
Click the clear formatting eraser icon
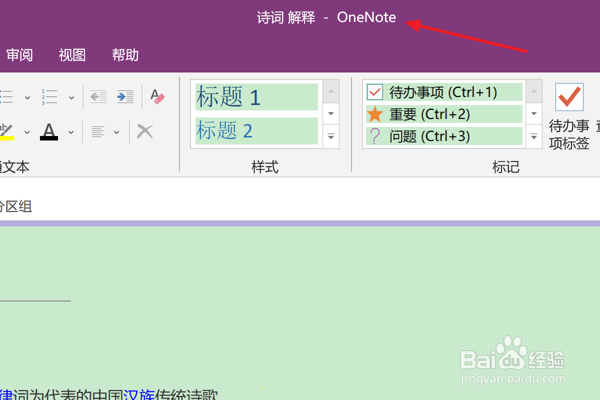(x=157, y=96)
